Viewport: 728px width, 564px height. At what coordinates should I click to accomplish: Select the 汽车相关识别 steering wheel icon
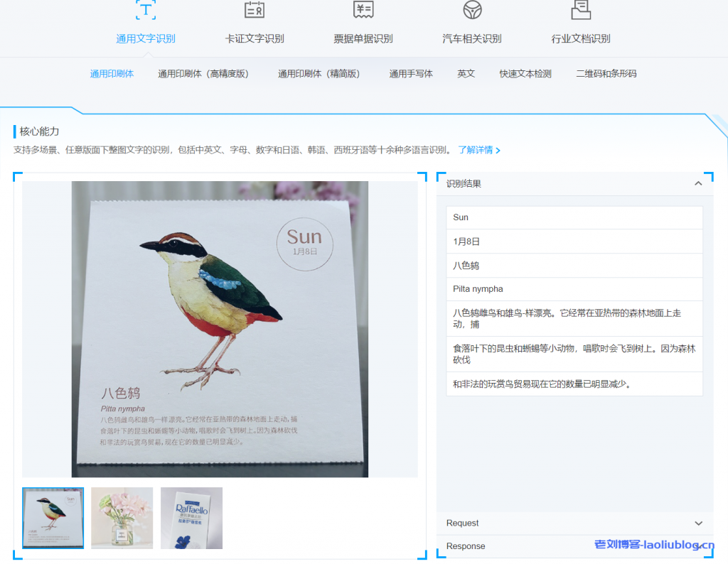coord(471,11)
